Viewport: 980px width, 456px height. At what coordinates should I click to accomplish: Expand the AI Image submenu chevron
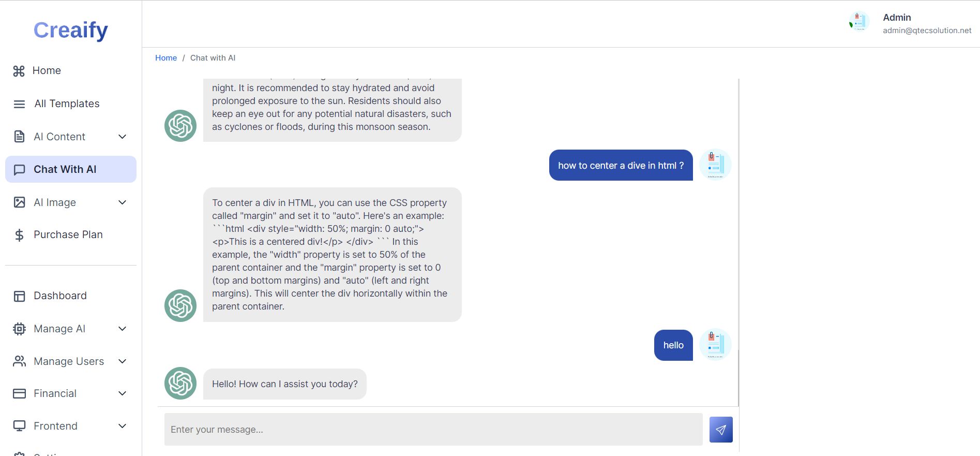tap(123, 202)
